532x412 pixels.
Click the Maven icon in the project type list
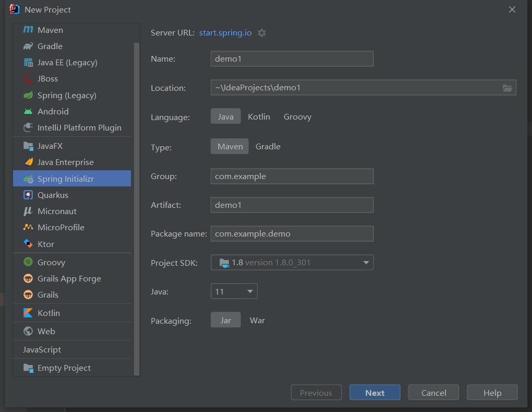pyautogui.click(x=28, y=30)
